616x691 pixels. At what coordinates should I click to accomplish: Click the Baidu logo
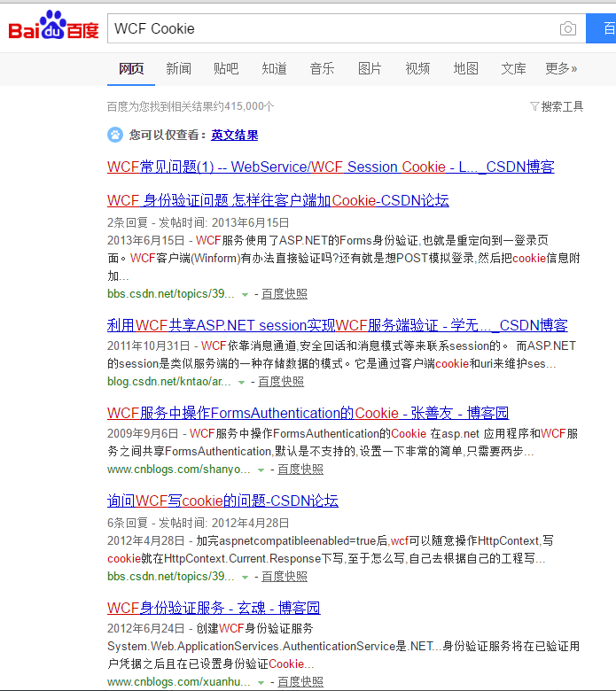53,26
